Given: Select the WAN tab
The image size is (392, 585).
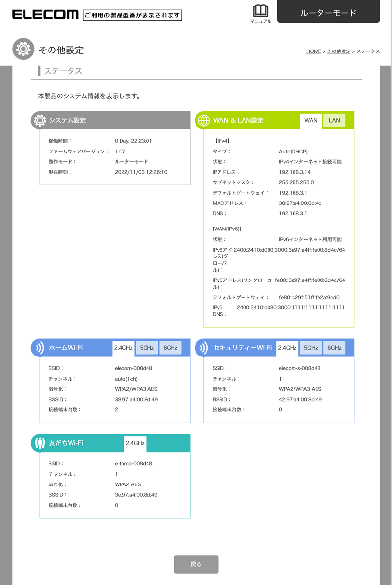Looking at the screenshot, I should coord(311,121).
